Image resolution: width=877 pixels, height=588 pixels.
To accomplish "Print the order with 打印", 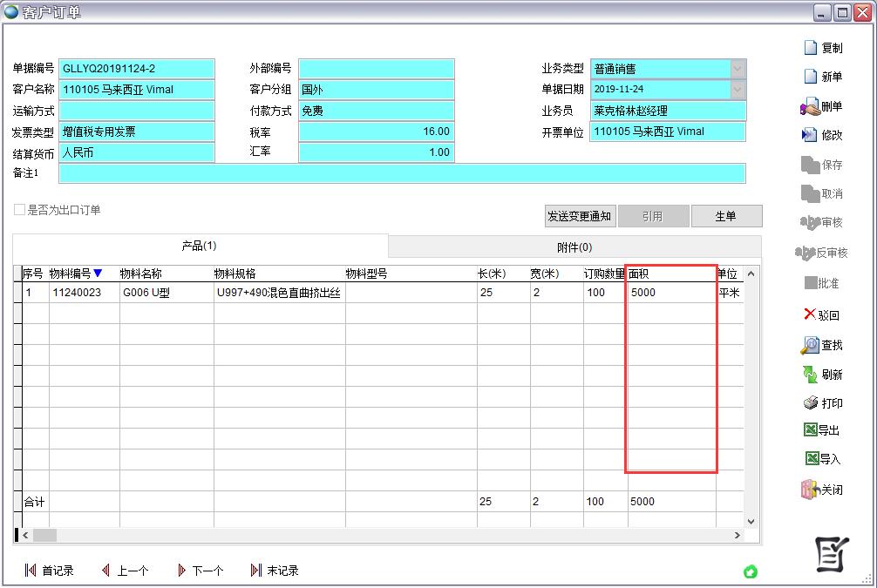I will tap(810, 403).
